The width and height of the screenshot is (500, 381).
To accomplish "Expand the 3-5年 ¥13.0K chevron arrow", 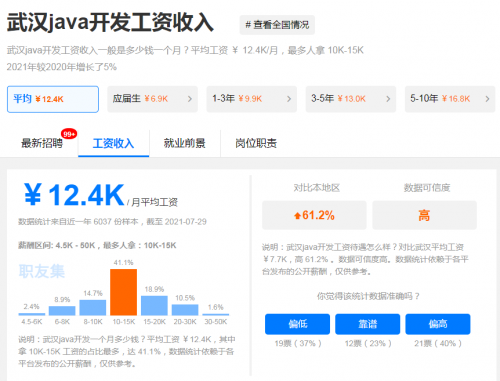I will coord(388,99).
